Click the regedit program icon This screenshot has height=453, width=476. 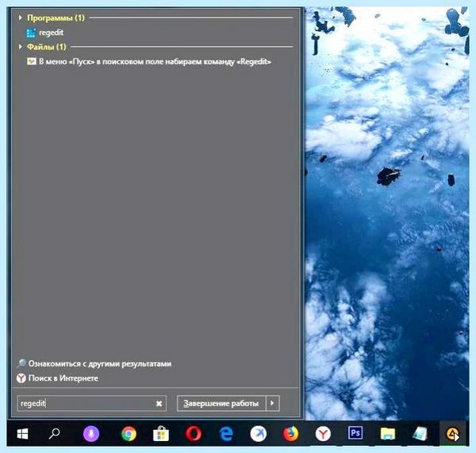tap(31, 33)
